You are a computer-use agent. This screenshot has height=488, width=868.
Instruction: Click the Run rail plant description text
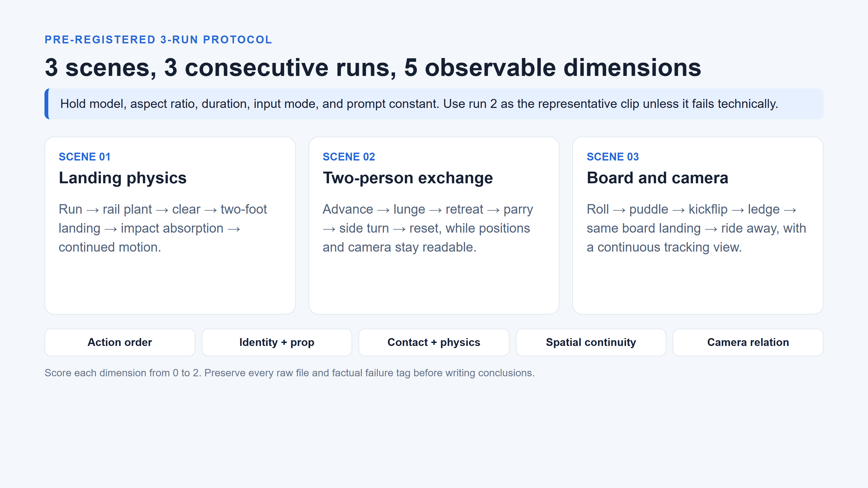pos(163,228)
